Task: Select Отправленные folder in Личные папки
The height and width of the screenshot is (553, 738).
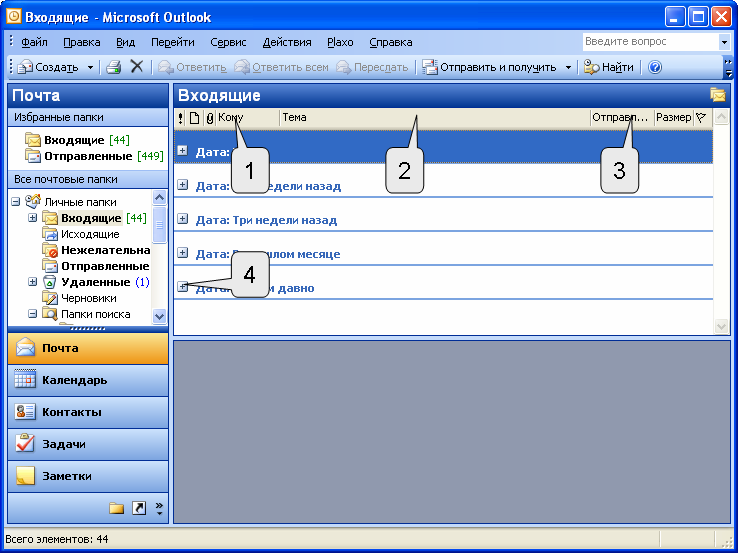Action: 96,266
